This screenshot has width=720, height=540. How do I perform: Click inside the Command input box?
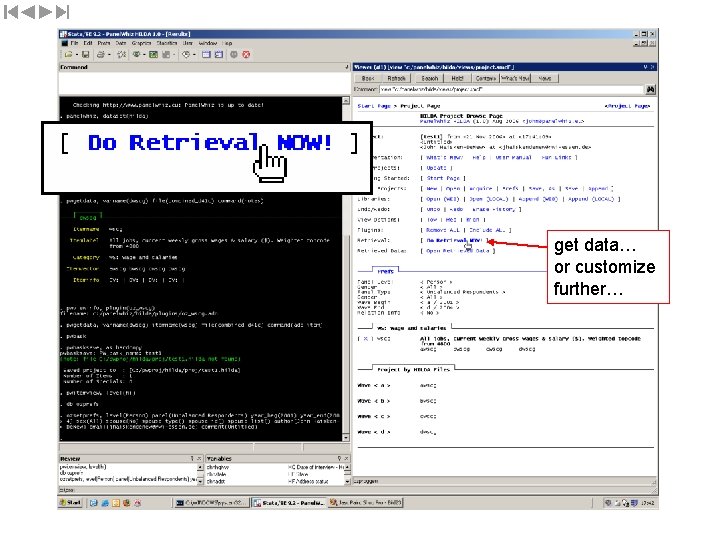pos(204,83)
